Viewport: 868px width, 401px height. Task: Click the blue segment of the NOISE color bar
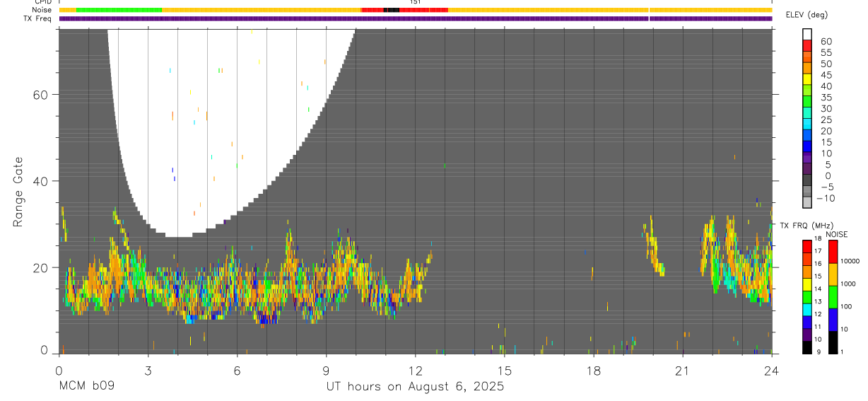pos(833,320)
